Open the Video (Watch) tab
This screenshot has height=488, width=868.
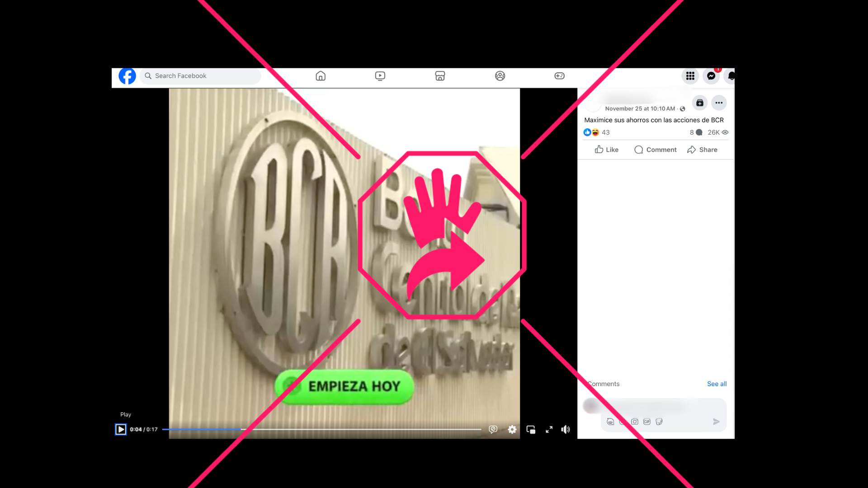pyautogui.click(x=380, y=76)
